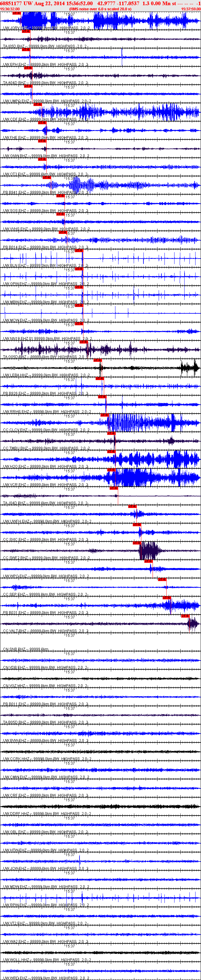Select the 'CC CLCV EHZ' trace label
Screen dimensions: 201x980
coord(46,430)
